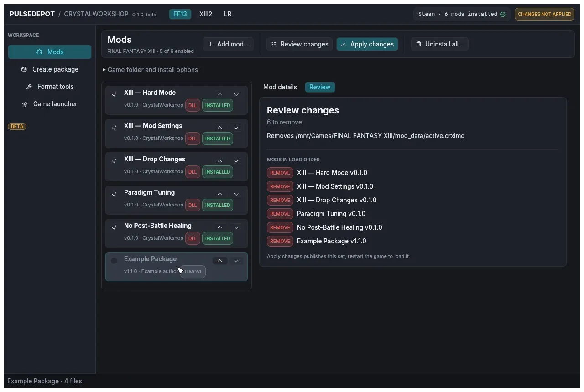This screenshot has height=392, width=584.
Task: Switch to the LR game tab
Action: pos(228,14)
